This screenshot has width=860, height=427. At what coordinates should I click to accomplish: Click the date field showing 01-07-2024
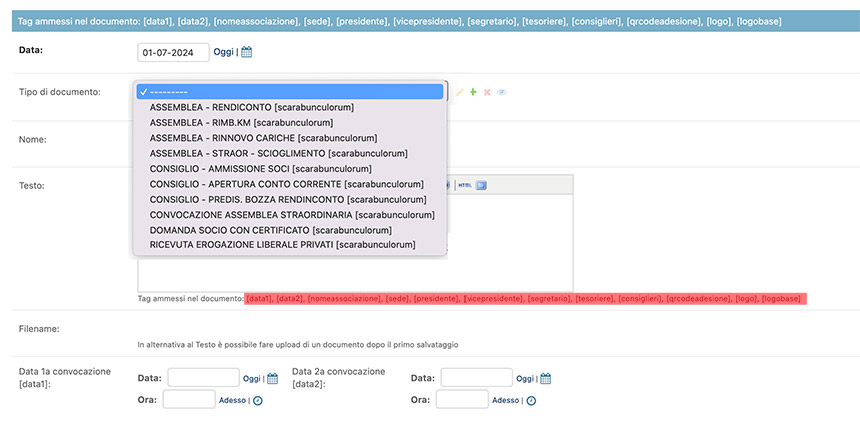coord(173,53)
